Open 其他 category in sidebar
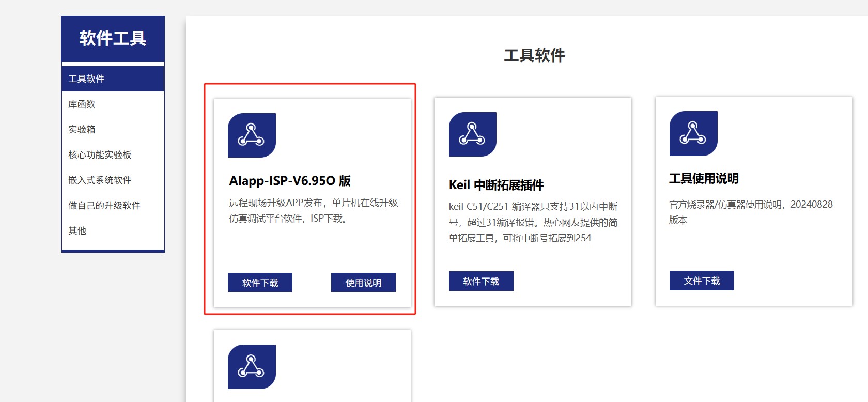The width and height of the screenshot is (868, 402). 113,230
